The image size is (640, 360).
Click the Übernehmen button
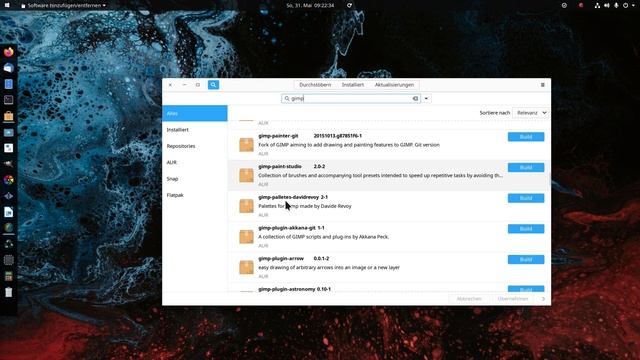(513, 299)
